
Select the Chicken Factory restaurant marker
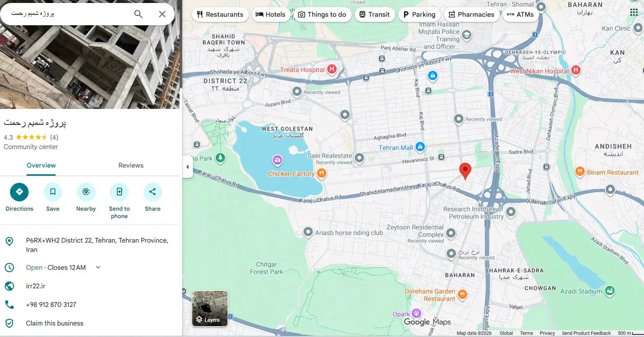point(321,173)
